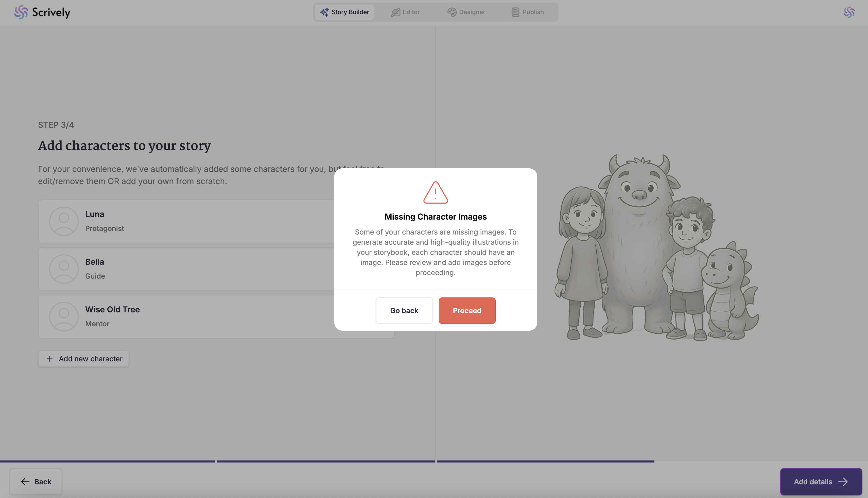Click Bella's avatar placeholder icon
Screen dimensions: 868x498
(64, 269)
